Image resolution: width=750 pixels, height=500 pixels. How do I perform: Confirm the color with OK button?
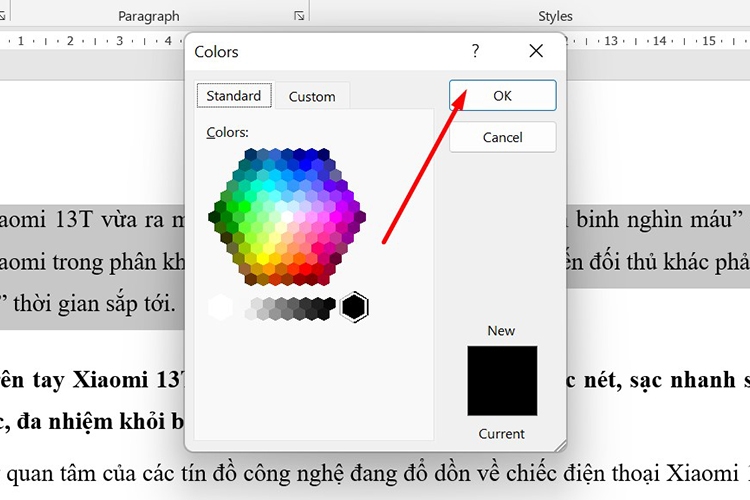pos(502,96)
